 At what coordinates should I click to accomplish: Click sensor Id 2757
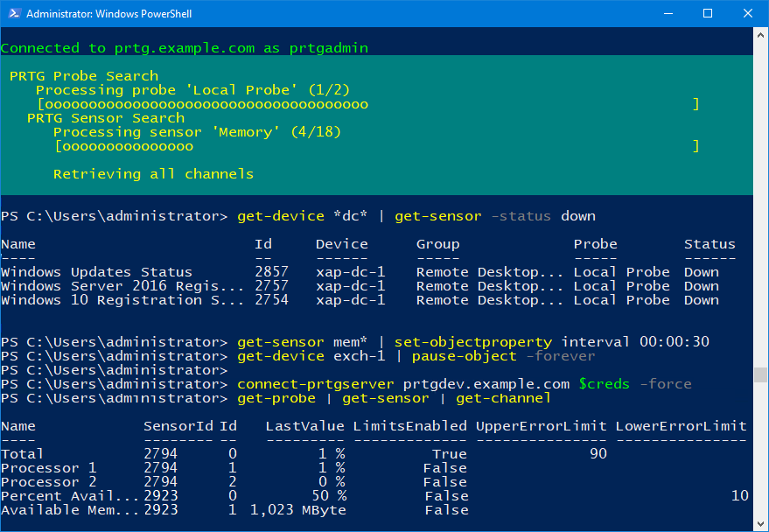272,286
